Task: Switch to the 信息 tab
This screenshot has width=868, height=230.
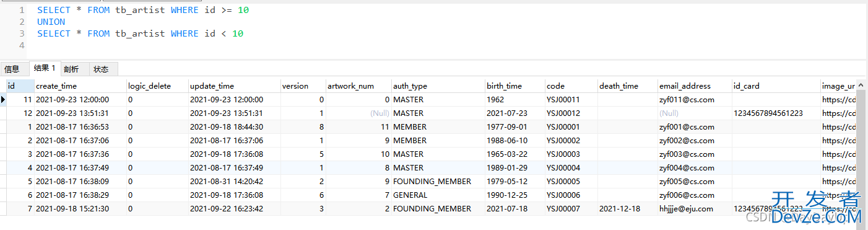Action: point(12,69)
